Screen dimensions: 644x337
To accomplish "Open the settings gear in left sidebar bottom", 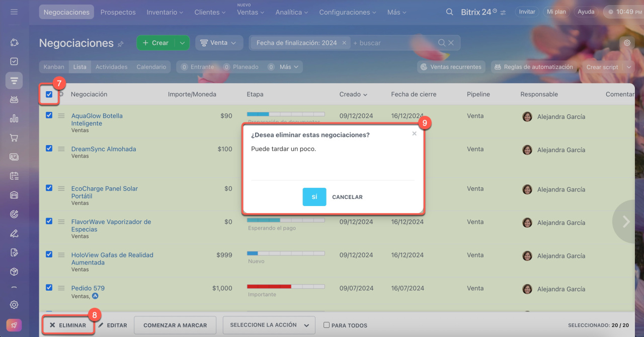I will click(x=14, y=304).
